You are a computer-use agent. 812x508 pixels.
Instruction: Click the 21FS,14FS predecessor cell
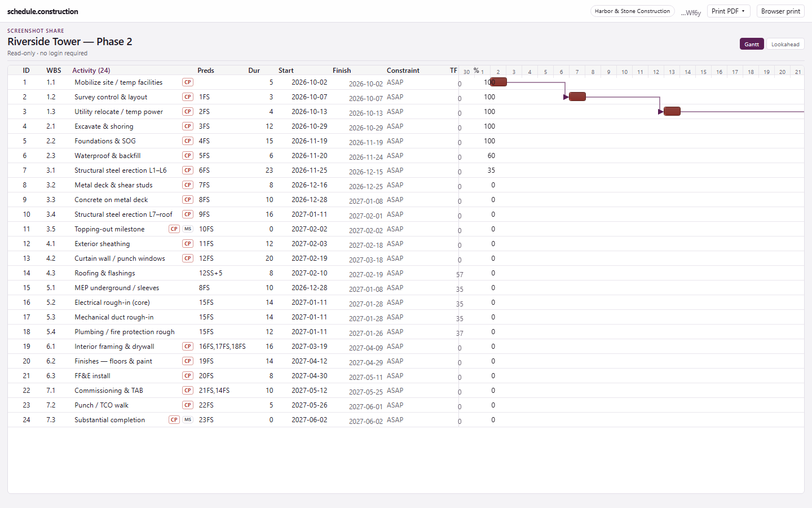pos(214,391)
